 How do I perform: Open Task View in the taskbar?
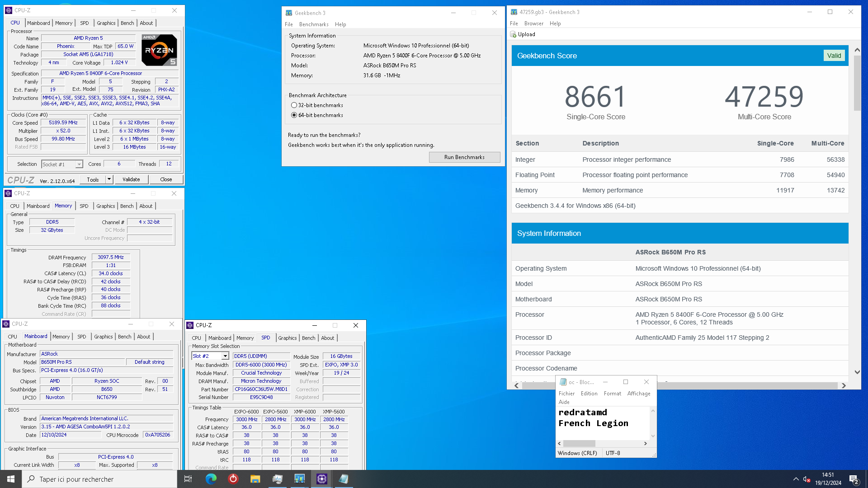pyautogui.click(x=188, y=479)
